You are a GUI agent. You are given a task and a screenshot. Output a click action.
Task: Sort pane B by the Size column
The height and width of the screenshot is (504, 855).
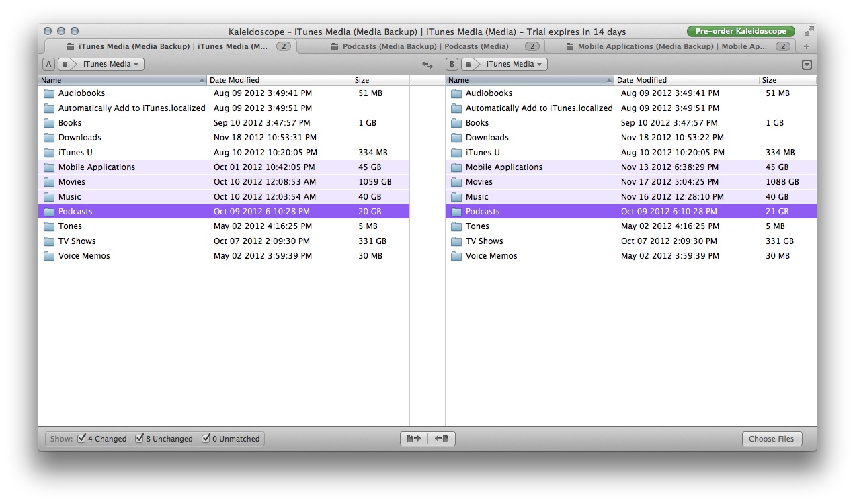pos(788,80)
